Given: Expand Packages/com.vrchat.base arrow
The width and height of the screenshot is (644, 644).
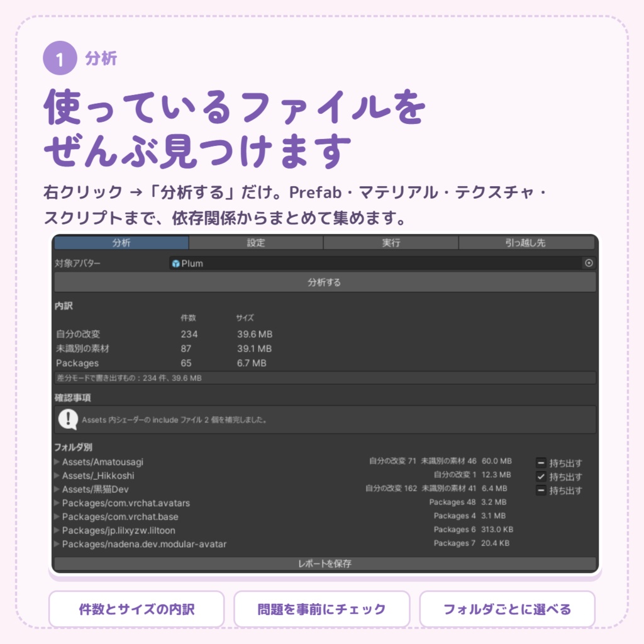Looking at the screenshot, I should pyautogui.click(x=57, y=516).
